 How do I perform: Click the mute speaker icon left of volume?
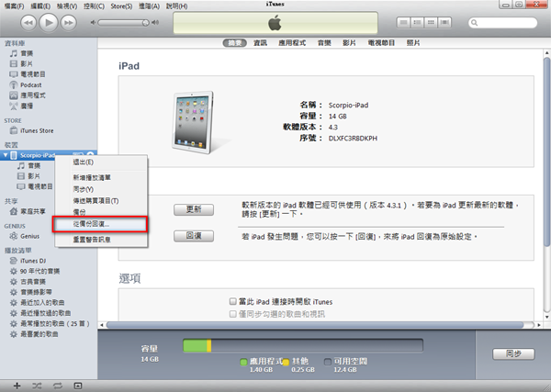93,22
